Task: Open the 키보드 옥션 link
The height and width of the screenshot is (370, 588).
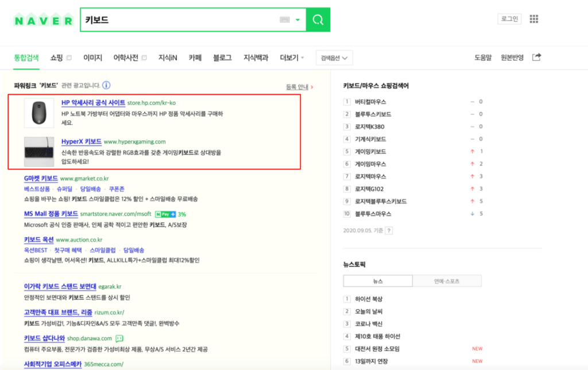Action: (39, 240)
